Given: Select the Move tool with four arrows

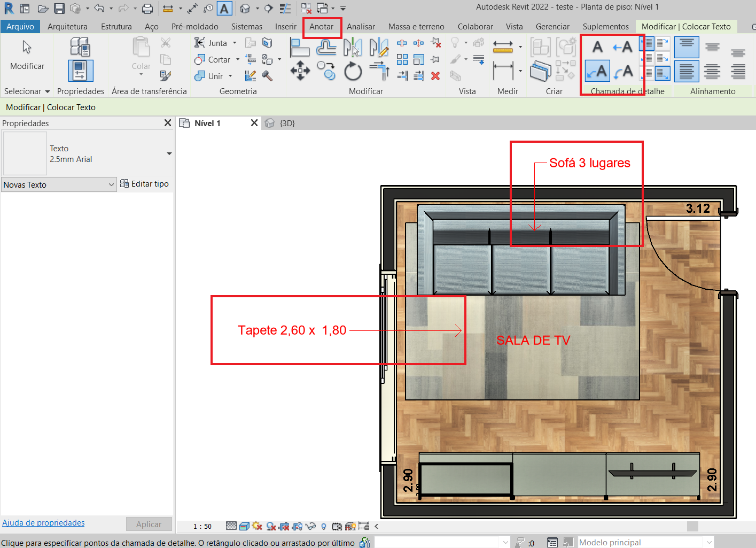Looking at the screenshot, I should pos(300,71).
